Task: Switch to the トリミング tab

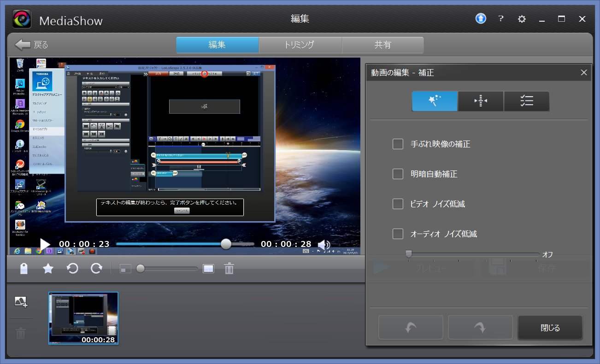Action: [300, 45]
